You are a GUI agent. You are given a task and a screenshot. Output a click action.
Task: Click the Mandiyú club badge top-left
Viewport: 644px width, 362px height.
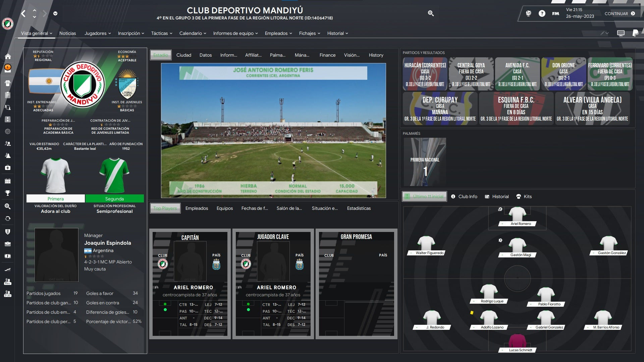coord(7,23)
